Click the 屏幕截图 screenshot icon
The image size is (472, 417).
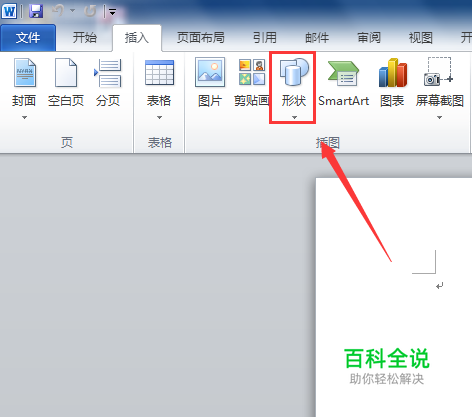pyautogui.click(x=439, y=72)
